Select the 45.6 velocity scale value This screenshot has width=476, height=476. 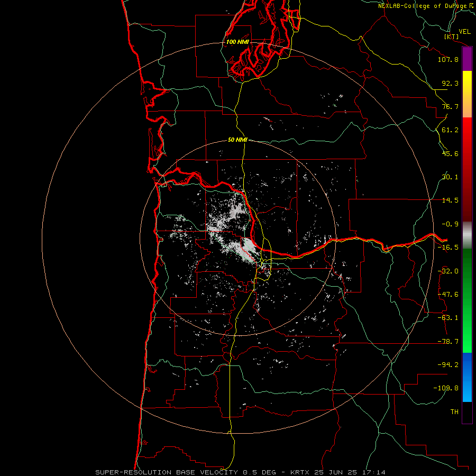450,153
